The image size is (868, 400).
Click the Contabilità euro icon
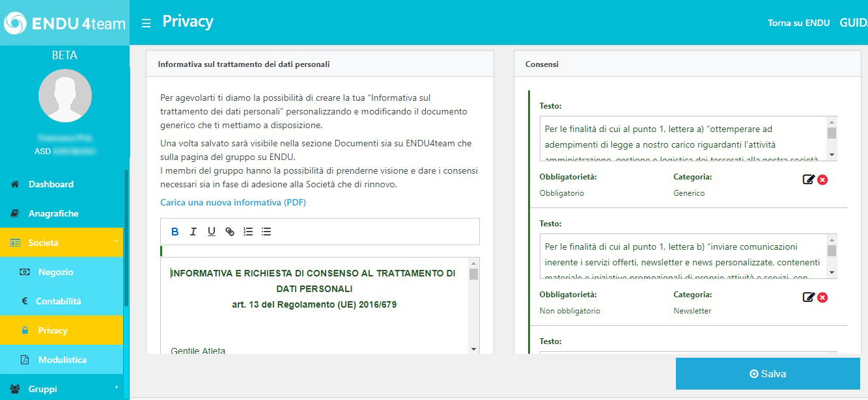pos(25,301)
